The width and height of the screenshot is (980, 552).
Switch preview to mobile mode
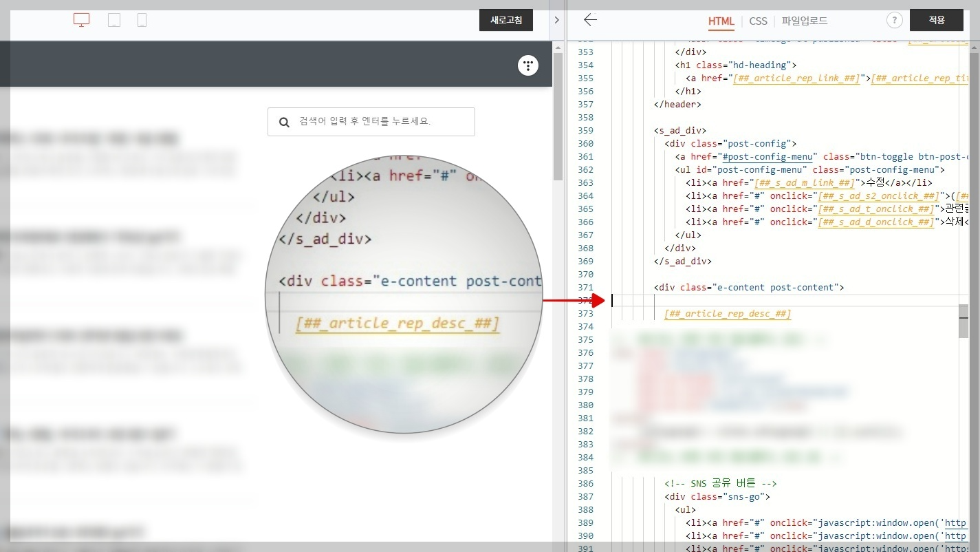pos(142,20)
